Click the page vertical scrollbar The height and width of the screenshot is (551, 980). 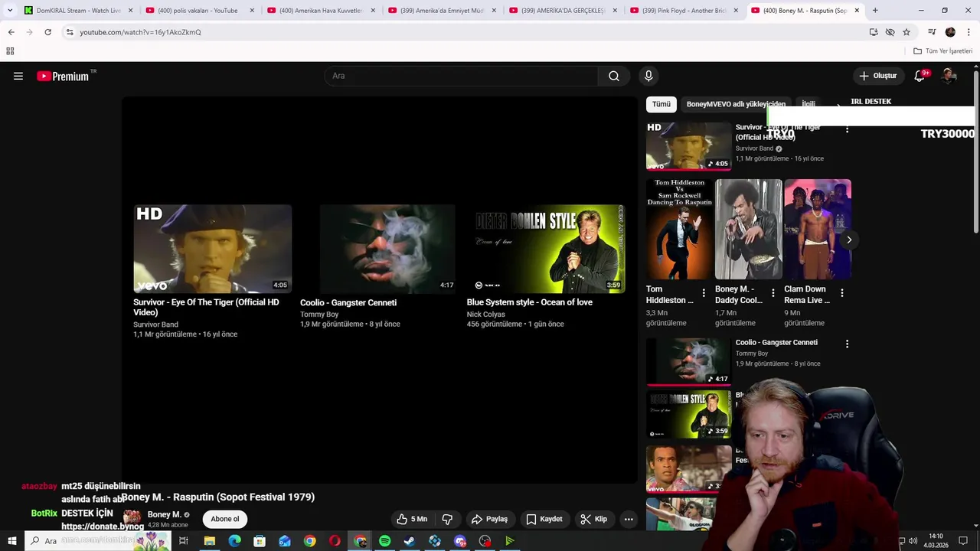click(975, 153)
